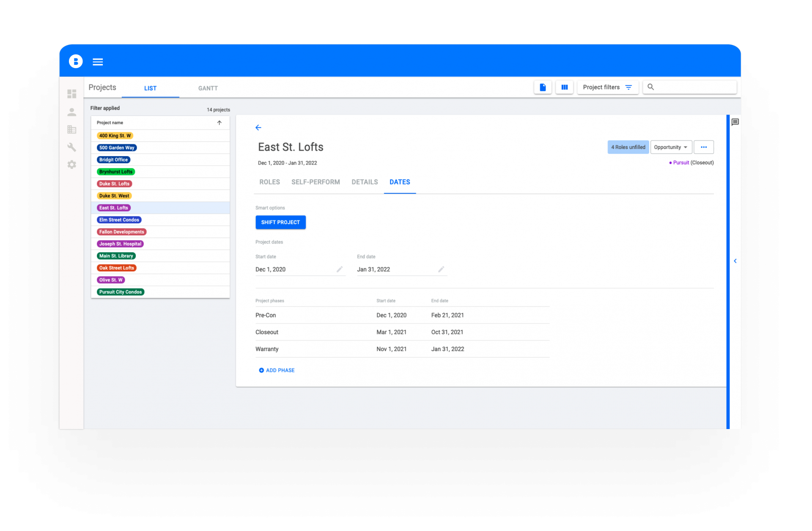Click the project search field

[x=694, y=87]
